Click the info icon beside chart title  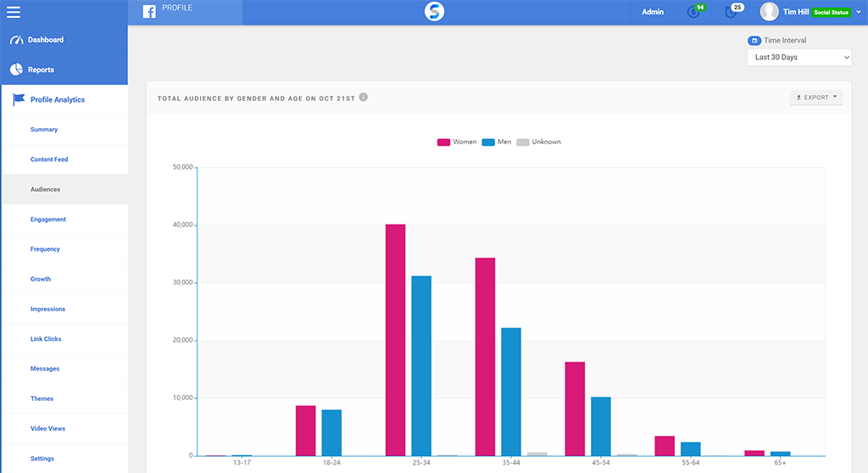(x=363, y=97)
